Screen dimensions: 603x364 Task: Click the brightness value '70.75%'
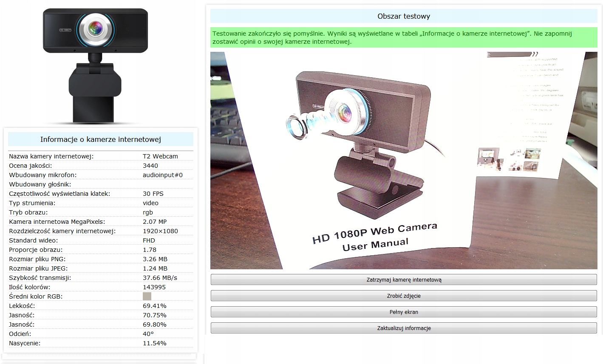(x=155, y=315)
